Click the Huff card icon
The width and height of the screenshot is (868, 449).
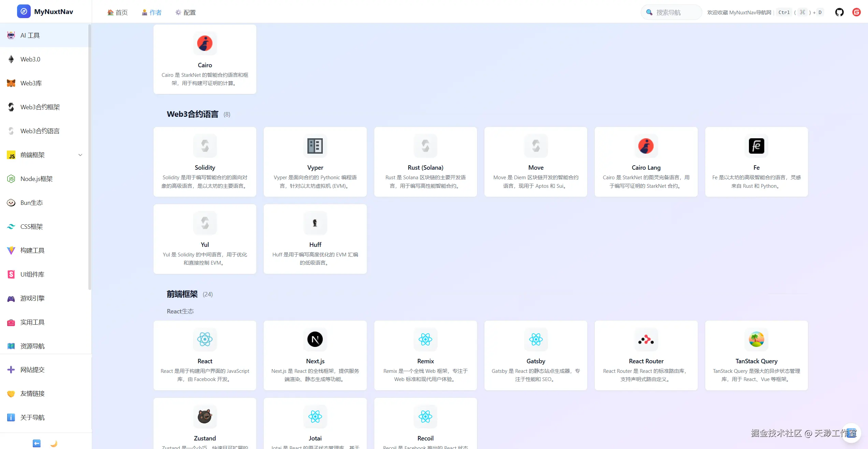pyautogui.click(x=315, y=223)
